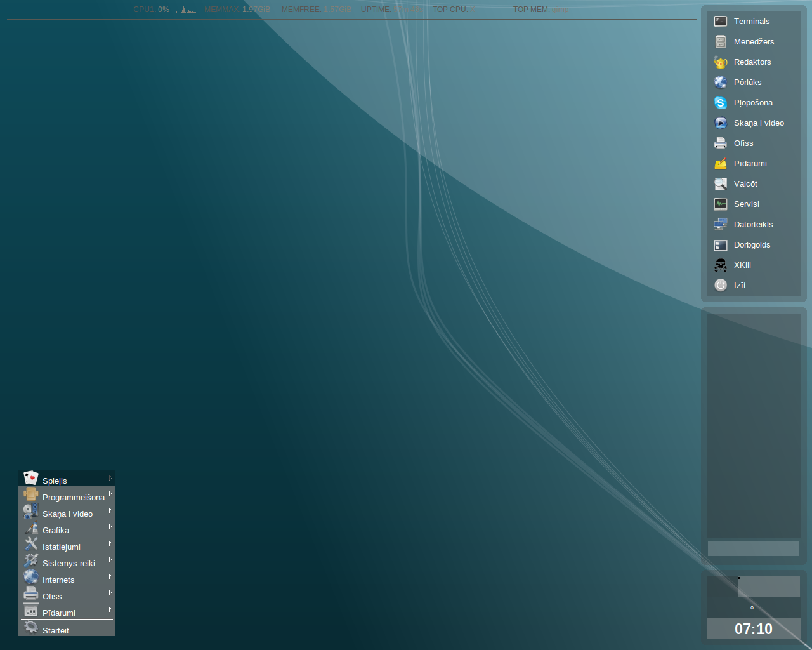Select the XKill skull icon

click(721, 265)
